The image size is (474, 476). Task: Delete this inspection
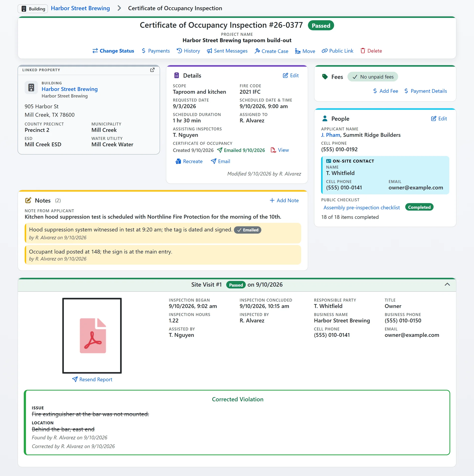tap(371, 51)
